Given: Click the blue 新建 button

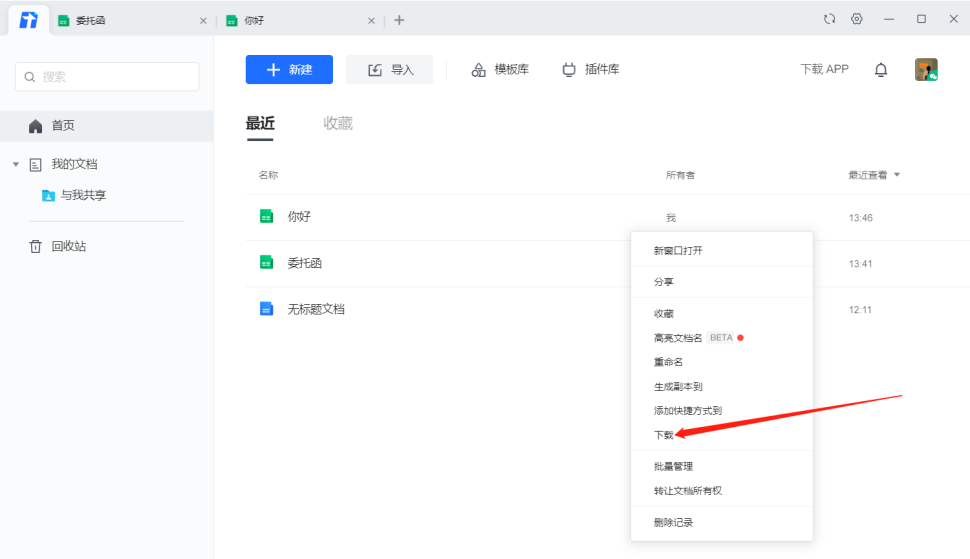Looking at the screenshot, I should click(x=289, y=69).
